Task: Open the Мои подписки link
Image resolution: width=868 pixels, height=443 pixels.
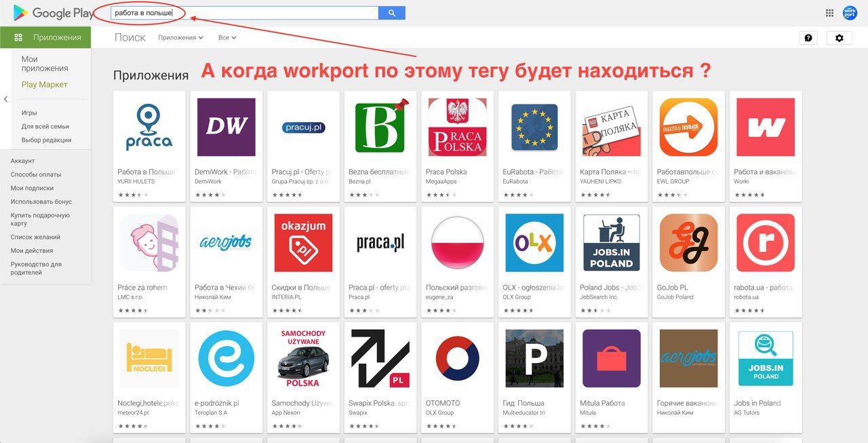Action: 32,188
